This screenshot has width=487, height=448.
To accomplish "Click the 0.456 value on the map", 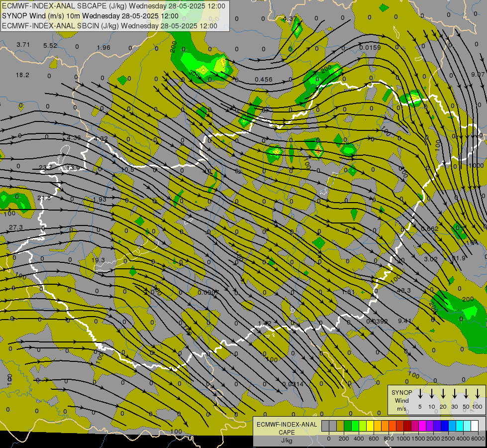I will tap(263, 79).
